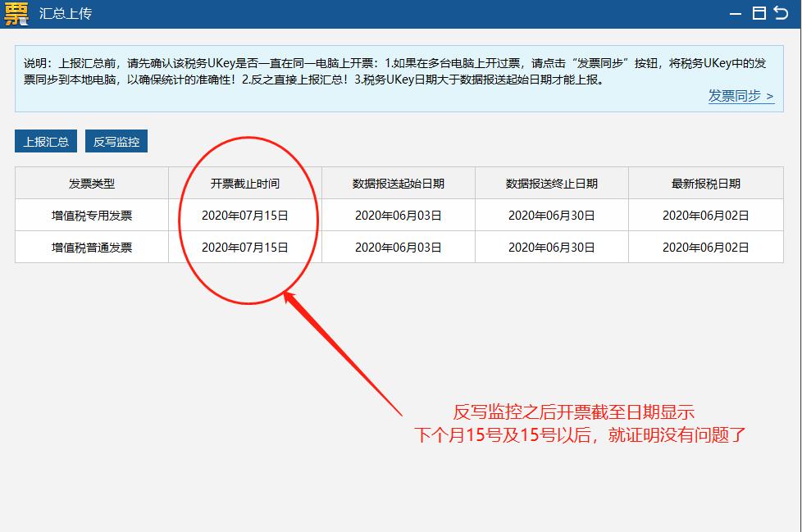Click the 数据报送起始日期 header cell
Screen dimensions: 802x532
point(398,183)
